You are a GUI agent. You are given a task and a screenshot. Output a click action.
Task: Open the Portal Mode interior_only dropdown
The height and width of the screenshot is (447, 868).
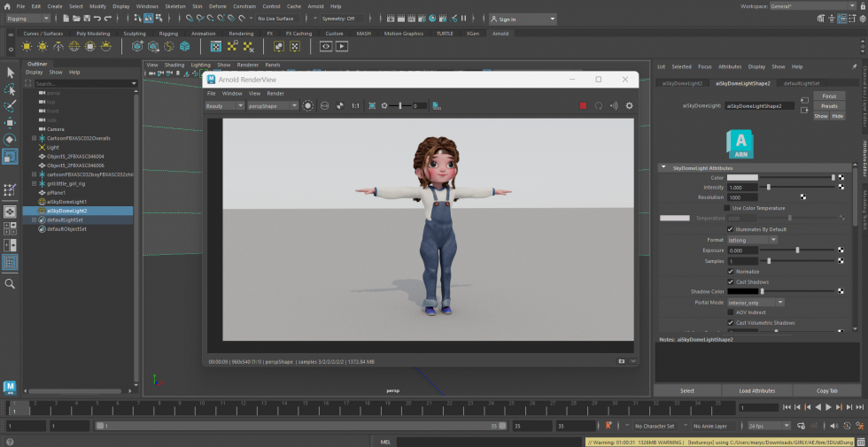tap(756, 303)
